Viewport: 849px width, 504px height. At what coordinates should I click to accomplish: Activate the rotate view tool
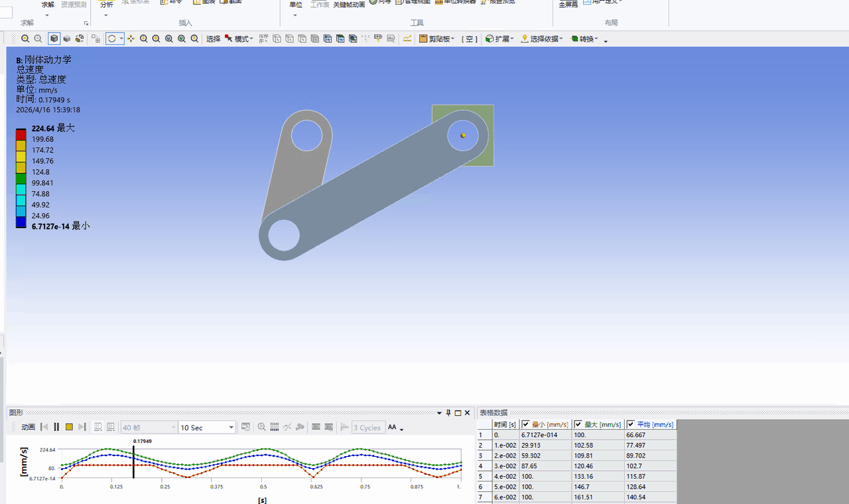[111, 39]
